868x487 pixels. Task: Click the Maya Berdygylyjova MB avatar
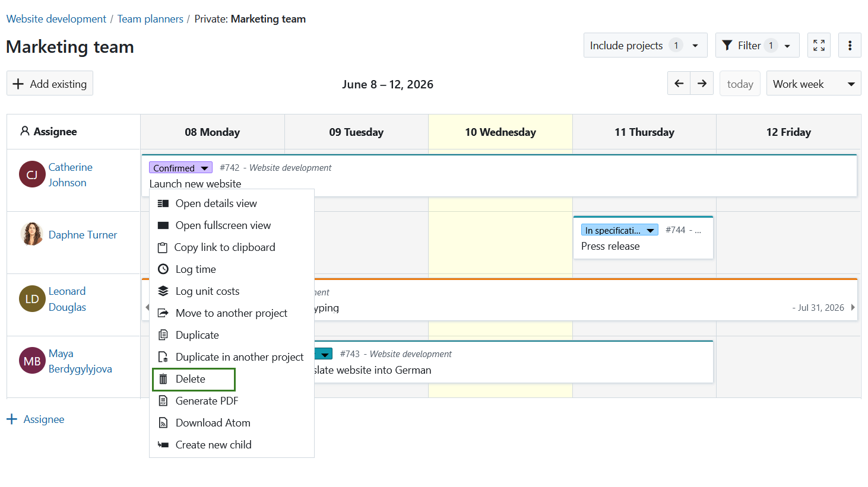pyautogui.click(x=32, y=361)
